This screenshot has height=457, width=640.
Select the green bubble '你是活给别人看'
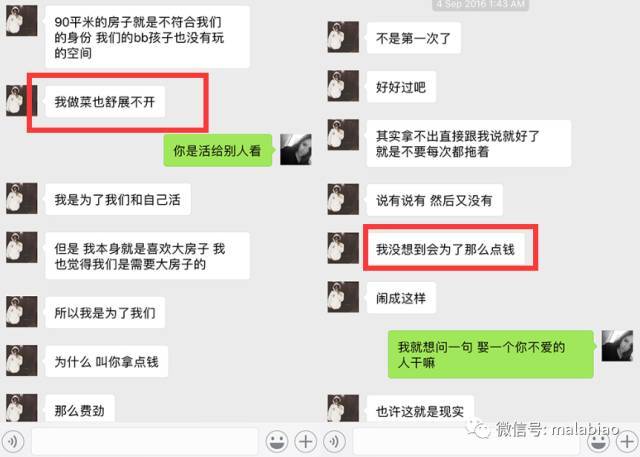(218, 150)
